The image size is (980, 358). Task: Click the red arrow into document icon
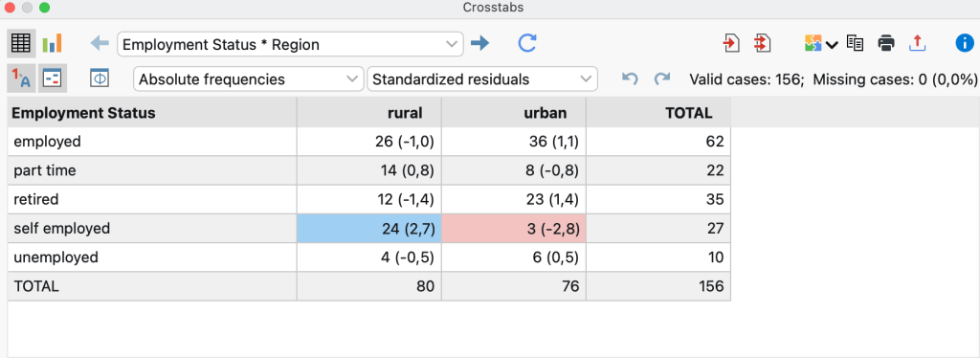tap(730, 43)
